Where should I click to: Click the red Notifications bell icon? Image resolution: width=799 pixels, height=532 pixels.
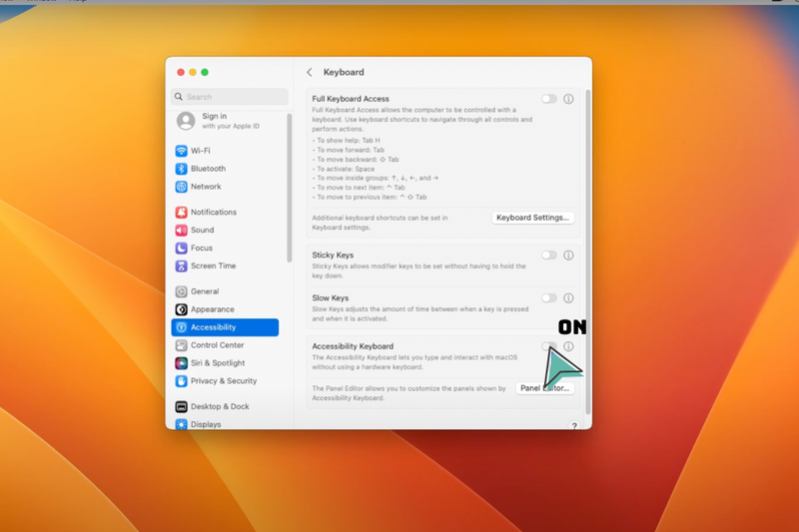click(x=181, y=212)
